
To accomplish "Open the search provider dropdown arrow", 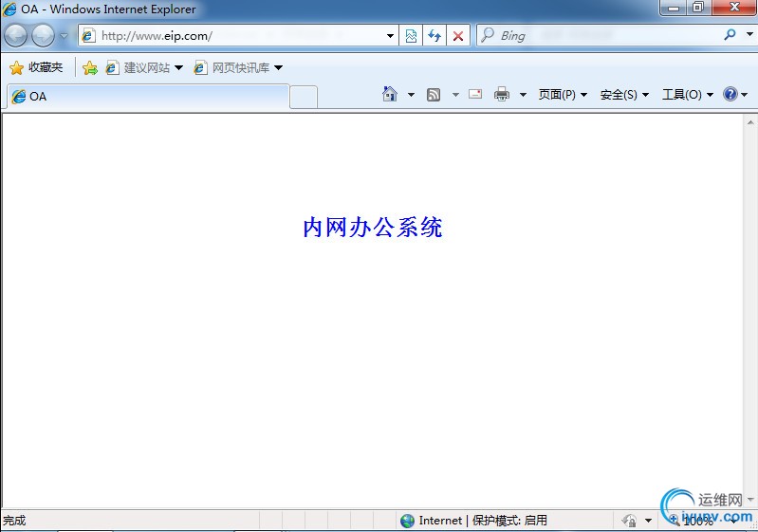I will [x=749, y=34].
